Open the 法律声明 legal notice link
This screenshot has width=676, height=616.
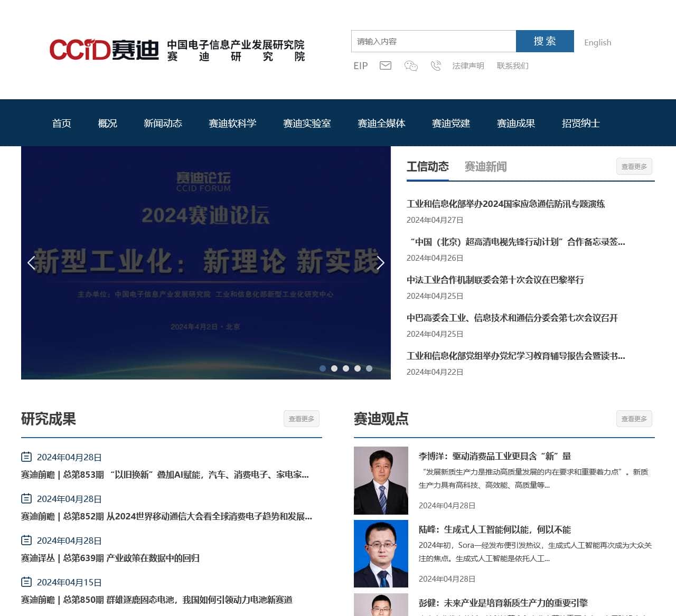click(x=467, y=65)
